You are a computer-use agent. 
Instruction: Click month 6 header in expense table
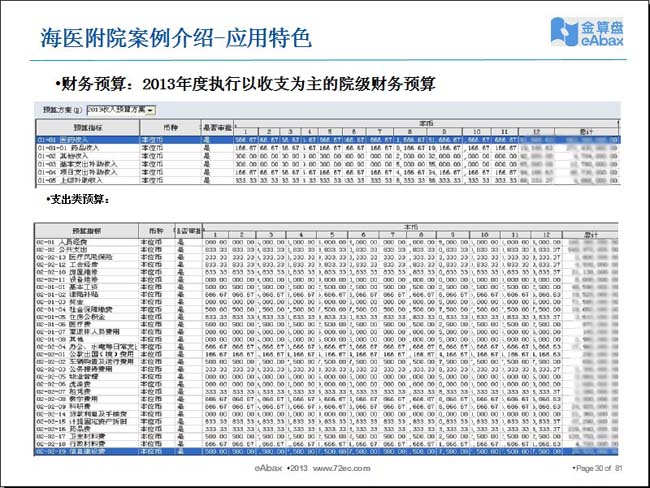[x=363, y=235]
